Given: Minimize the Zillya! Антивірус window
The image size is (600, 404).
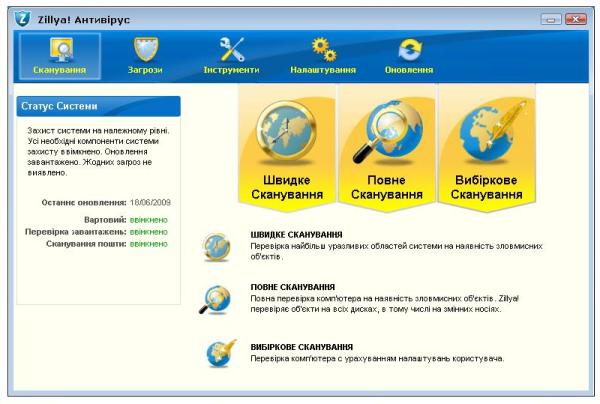Looking at the screenshot, I should coord(551,19).
